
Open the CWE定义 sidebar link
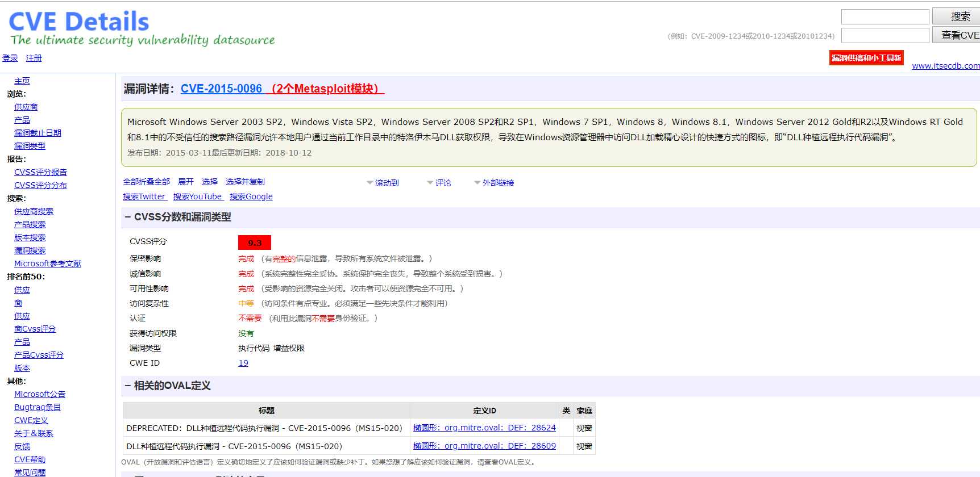(x=31, y=420)
